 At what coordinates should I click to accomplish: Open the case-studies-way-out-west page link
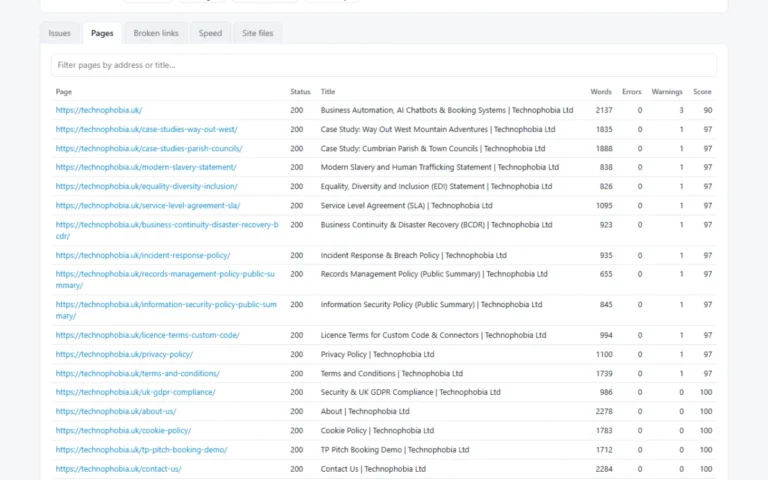(x=146, y=129)
